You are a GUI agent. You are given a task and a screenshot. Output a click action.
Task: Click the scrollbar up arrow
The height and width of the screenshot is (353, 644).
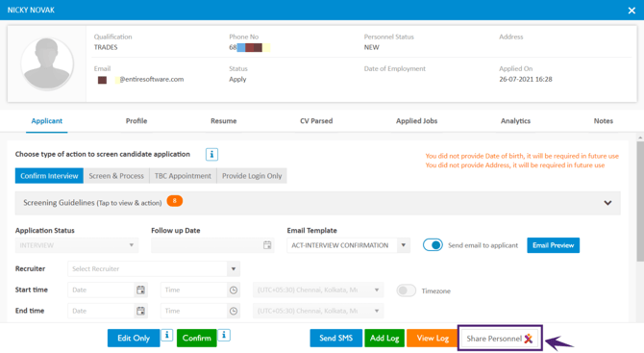click(x=640, y=138)
